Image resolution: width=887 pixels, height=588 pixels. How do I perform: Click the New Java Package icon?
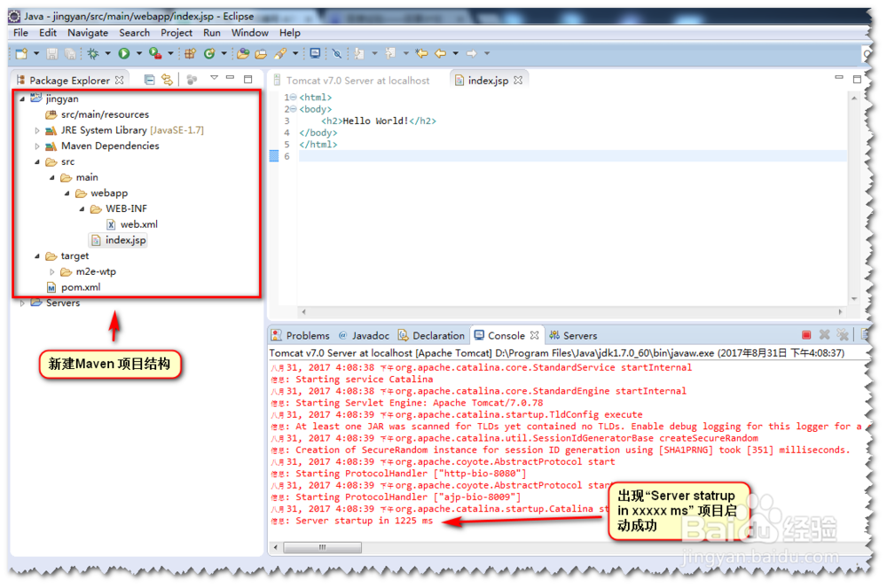190,54
